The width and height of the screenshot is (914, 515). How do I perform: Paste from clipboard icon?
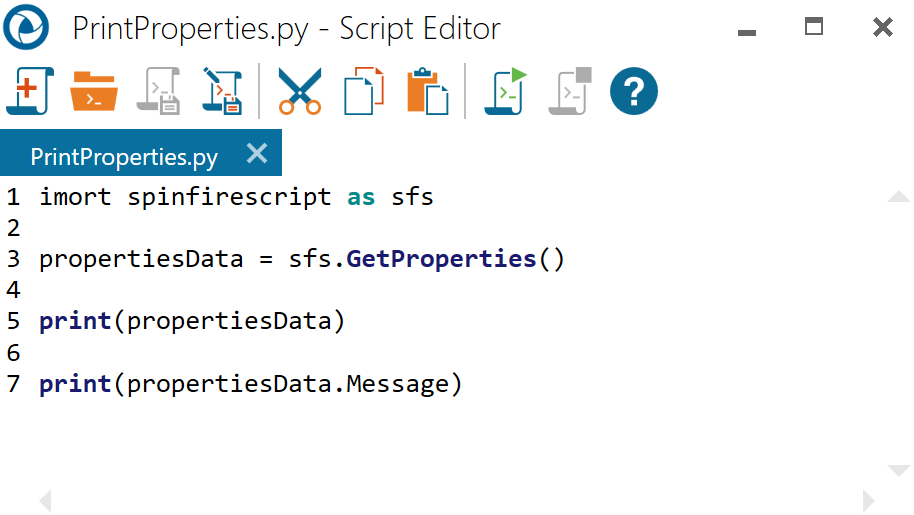(427, 93)
